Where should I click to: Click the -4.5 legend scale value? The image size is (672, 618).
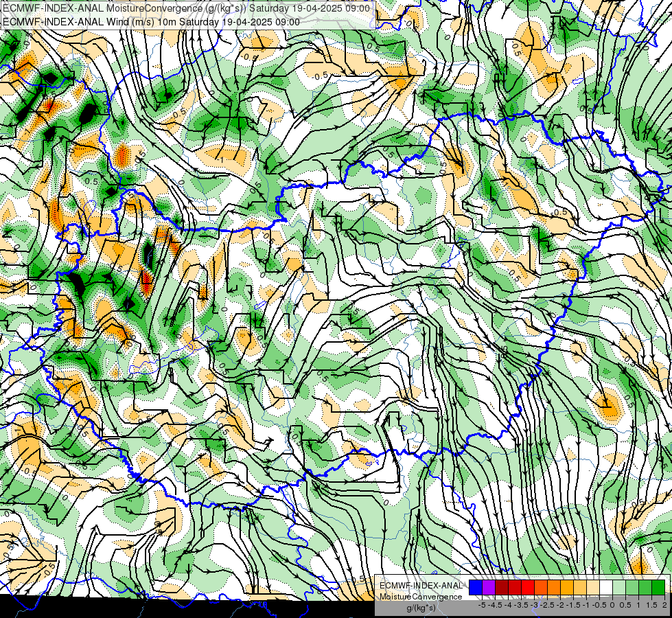click(x=495, y=605)
